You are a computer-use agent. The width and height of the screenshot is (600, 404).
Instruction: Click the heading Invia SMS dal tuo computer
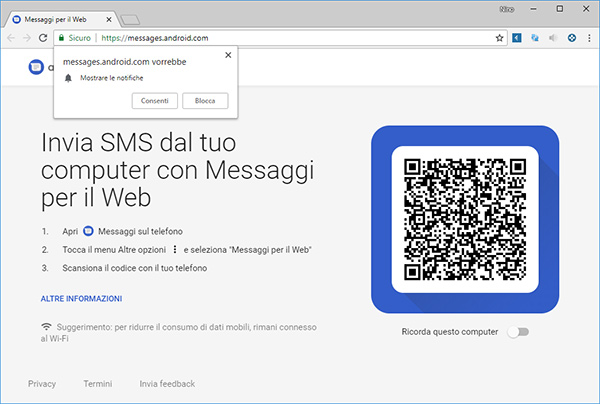pyautogui.click(x=177, y=170)
